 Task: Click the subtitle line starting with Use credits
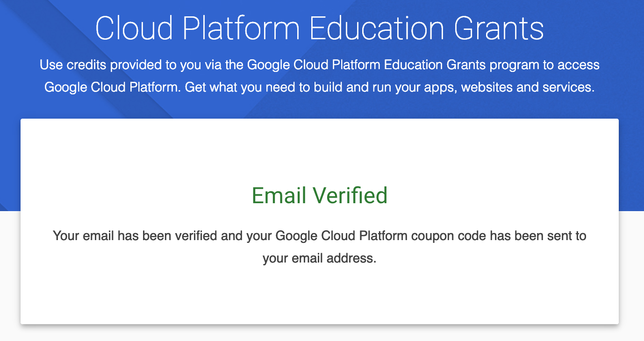point(320,64)
